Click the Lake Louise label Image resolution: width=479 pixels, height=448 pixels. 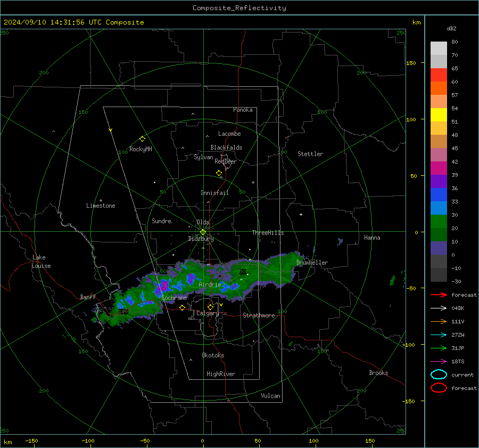41,262
